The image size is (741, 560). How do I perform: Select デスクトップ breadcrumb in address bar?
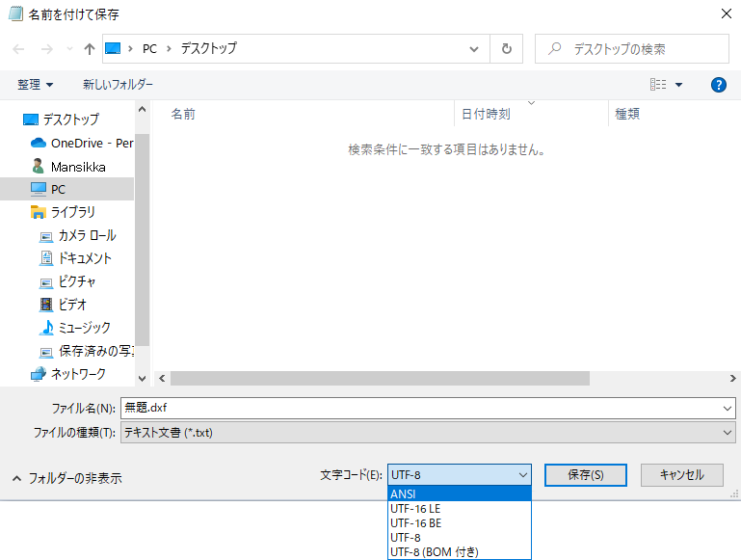point(208,48)
